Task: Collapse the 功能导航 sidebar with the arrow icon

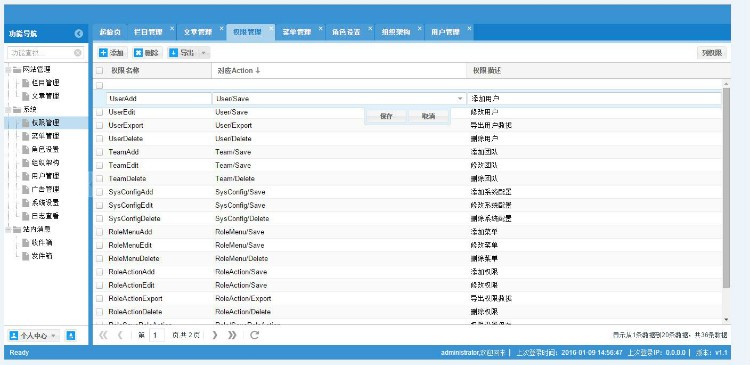Action: point(79,33)
